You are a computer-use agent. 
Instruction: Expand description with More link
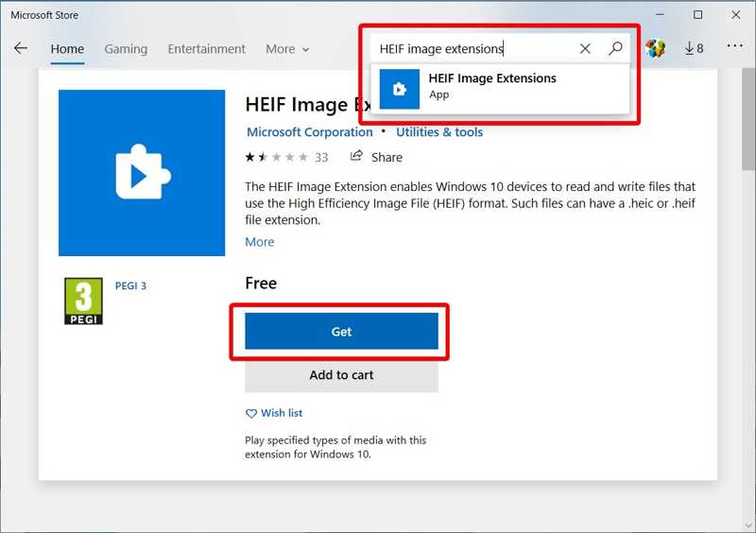259,242
